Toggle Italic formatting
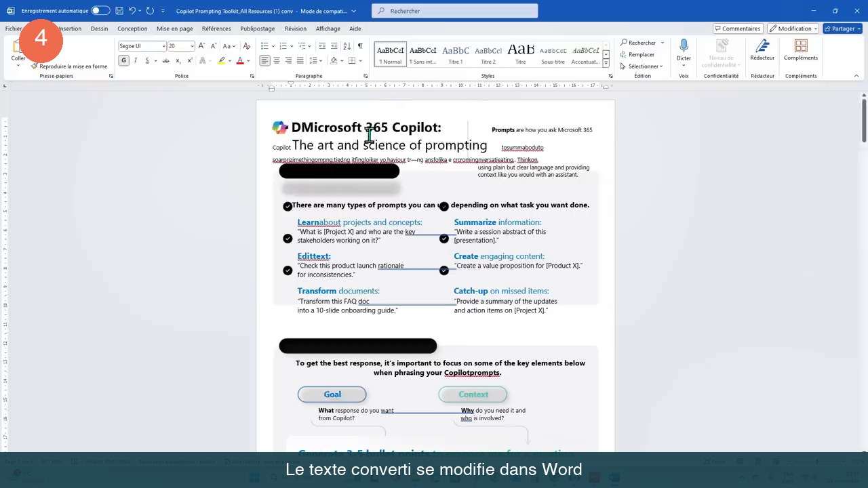Screen dimensions: 868x488 pos(136,60)
